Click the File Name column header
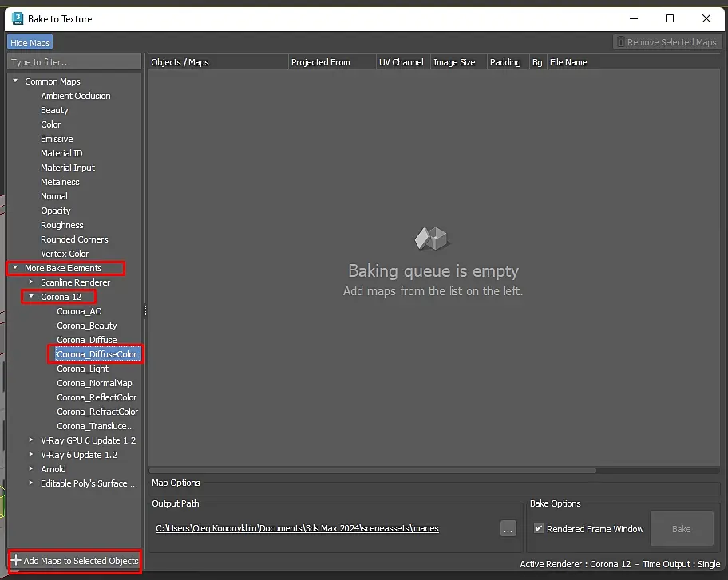The image size is (728, 580). coord(633,62)
